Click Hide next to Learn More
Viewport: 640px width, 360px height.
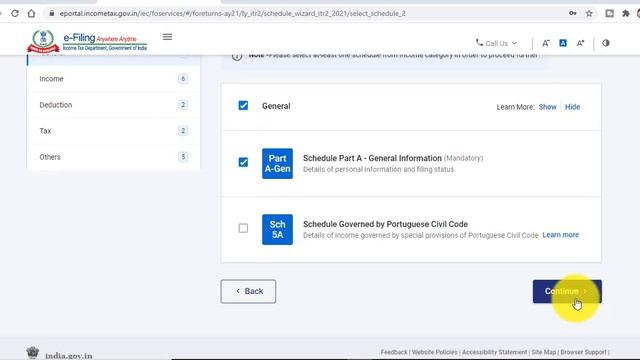(572, 107)
